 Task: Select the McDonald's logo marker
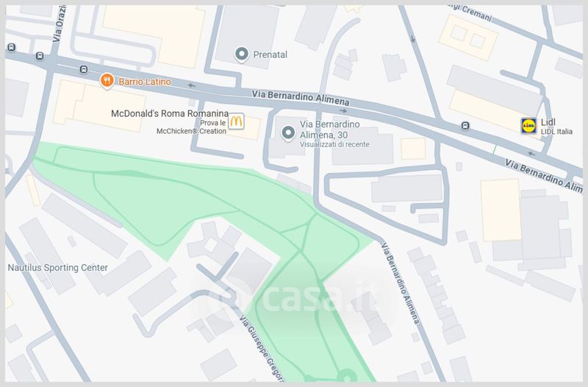(236, 121)
